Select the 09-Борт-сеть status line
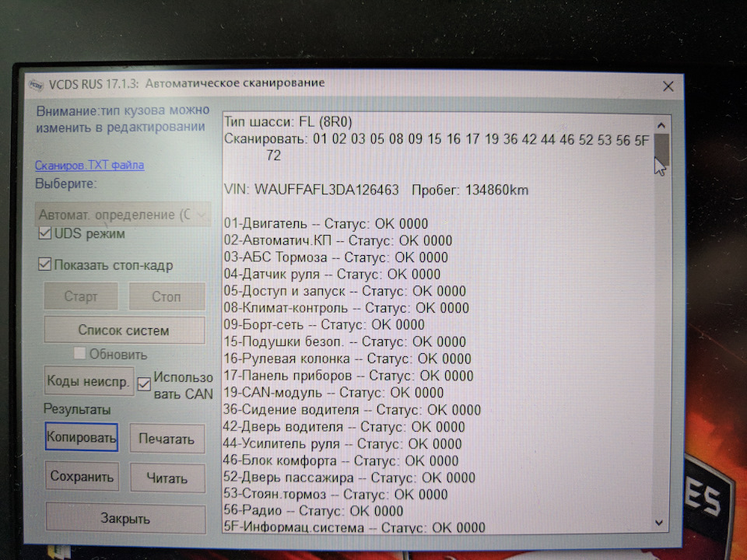Viewport: 747px width, 560px height. tap(324, 325)
